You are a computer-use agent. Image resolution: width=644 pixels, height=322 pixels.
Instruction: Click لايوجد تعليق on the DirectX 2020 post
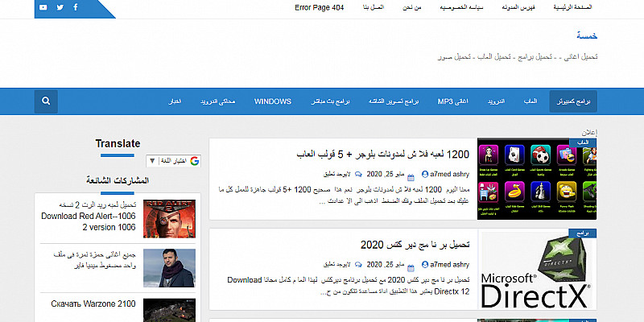click(x=336, y=265)
